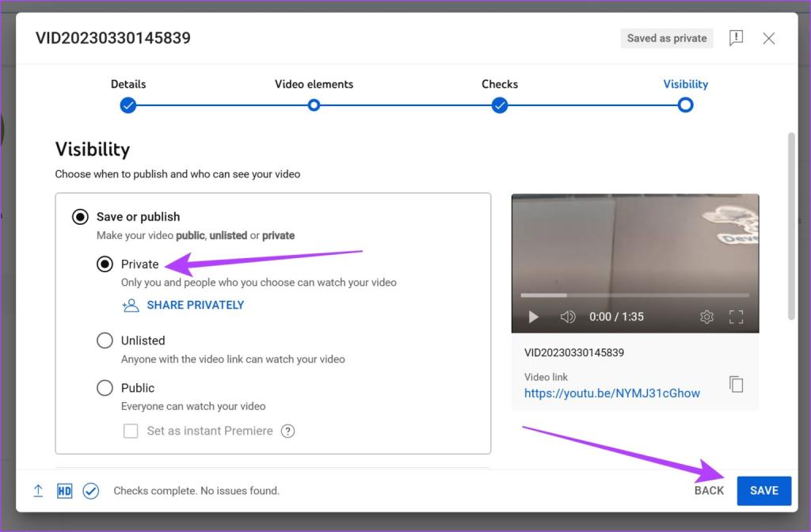Click 'Checks complete. No issues found.' text
The height and width of the screenshot is (532, 811).
click(196, 491)
